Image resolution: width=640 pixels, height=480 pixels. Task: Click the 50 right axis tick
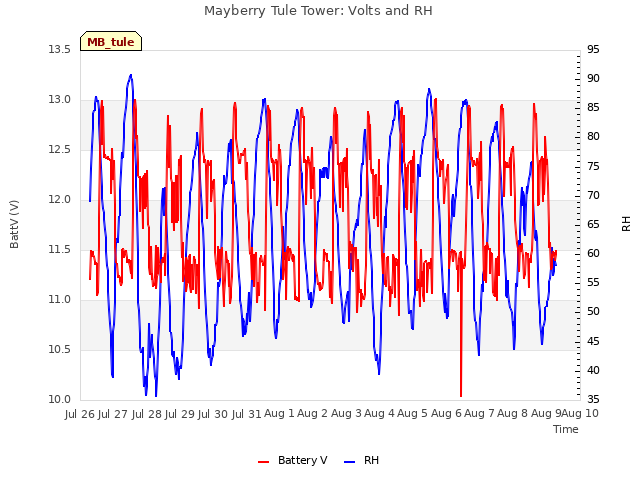point(593,312)
